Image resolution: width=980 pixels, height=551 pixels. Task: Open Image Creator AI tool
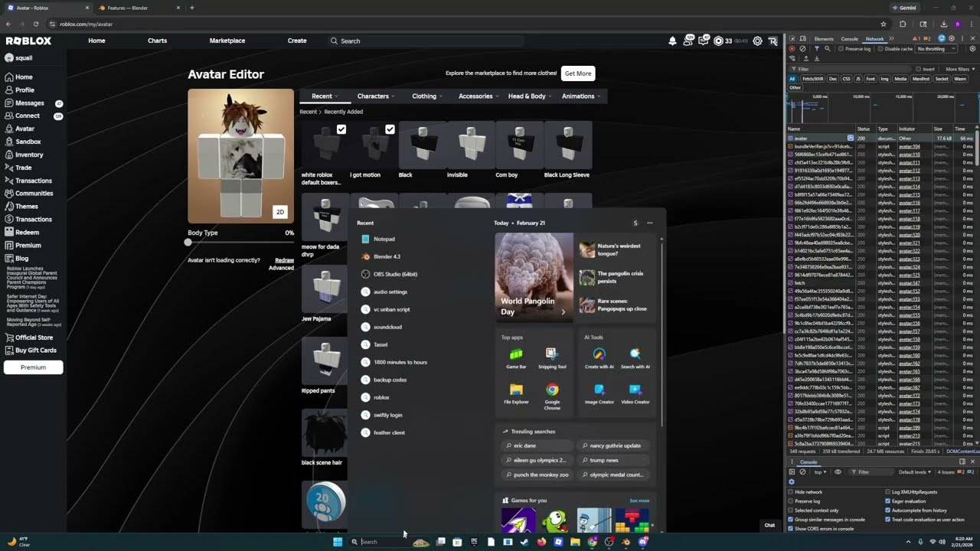click(x=599, y=393)
